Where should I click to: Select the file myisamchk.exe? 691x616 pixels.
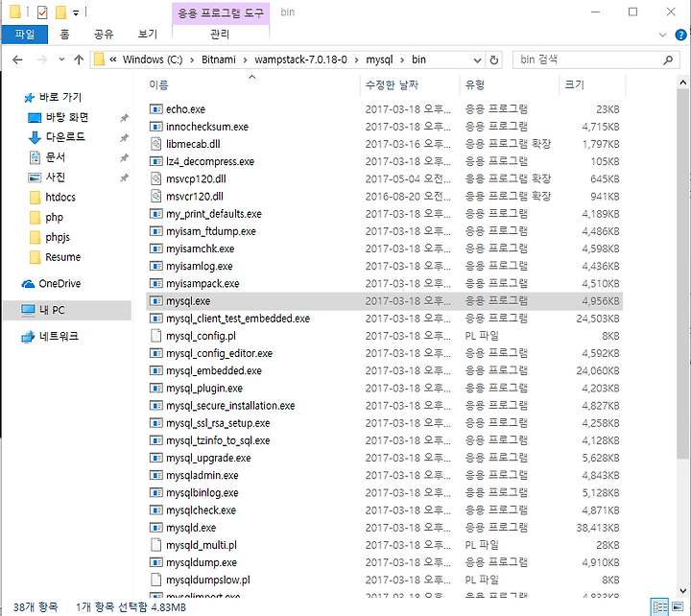200,249
